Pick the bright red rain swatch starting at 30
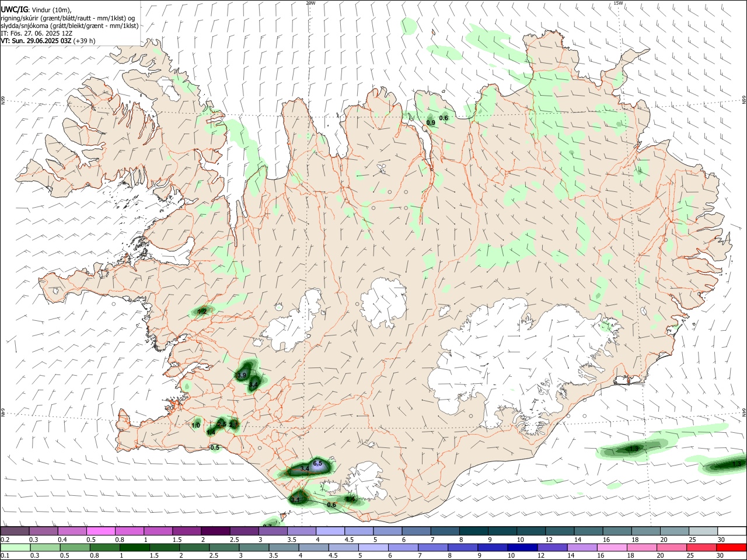Viewport: 747px width, 560px height. [731, 548]
